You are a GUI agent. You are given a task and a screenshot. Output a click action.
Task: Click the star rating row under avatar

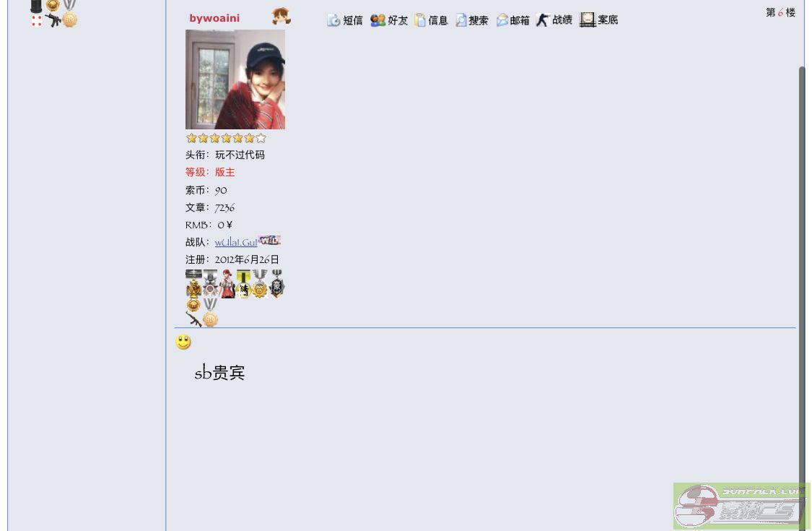pos(226,138)
